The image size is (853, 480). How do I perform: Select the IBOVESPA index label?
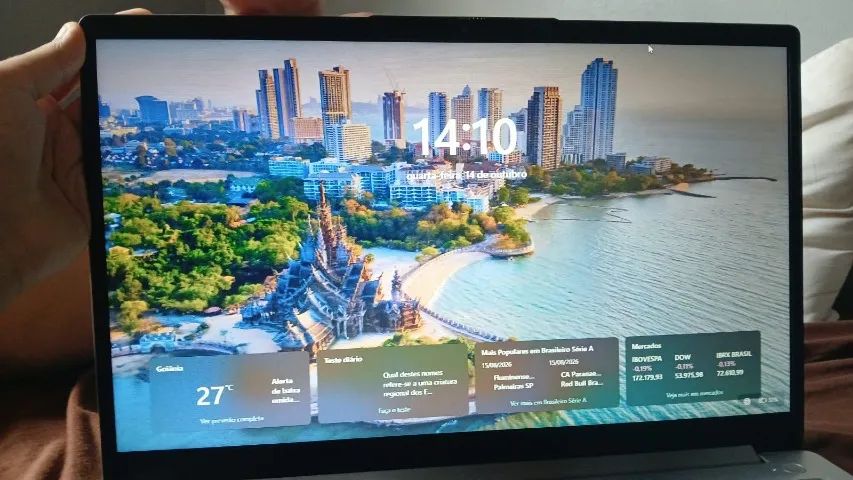(647, 359)
